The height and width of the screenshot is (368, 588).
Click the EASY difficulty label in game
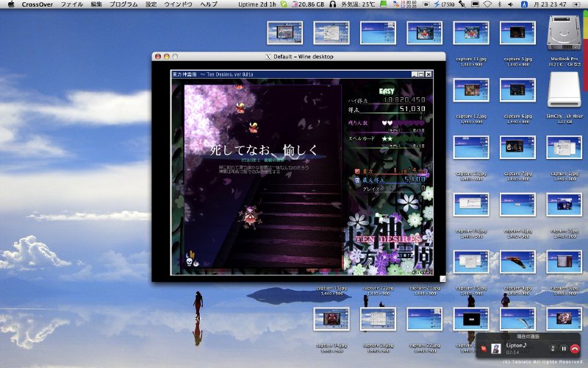[x=387, y=91]
